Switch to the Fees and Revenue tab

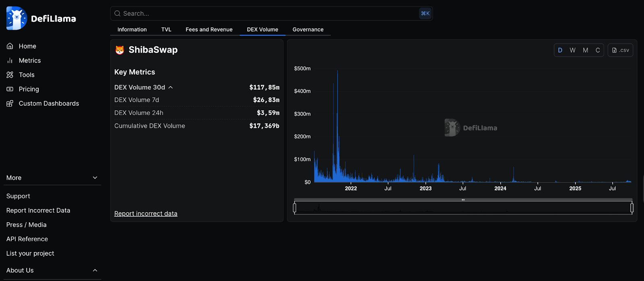(209, 29)
